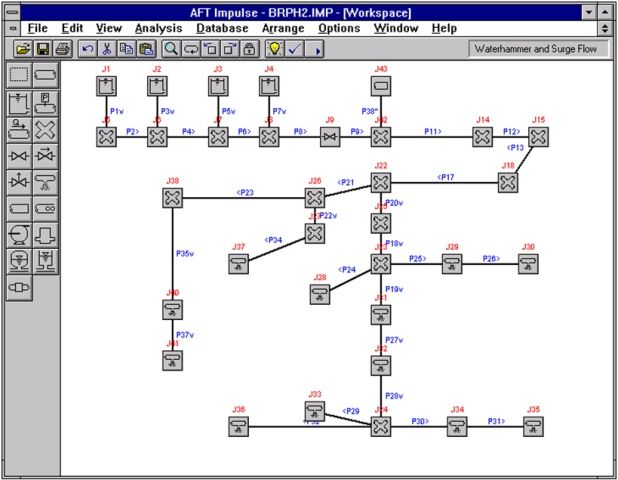Select the assigned flow (Q) junction tool
The image size is (618, 480).
(19, 130)
